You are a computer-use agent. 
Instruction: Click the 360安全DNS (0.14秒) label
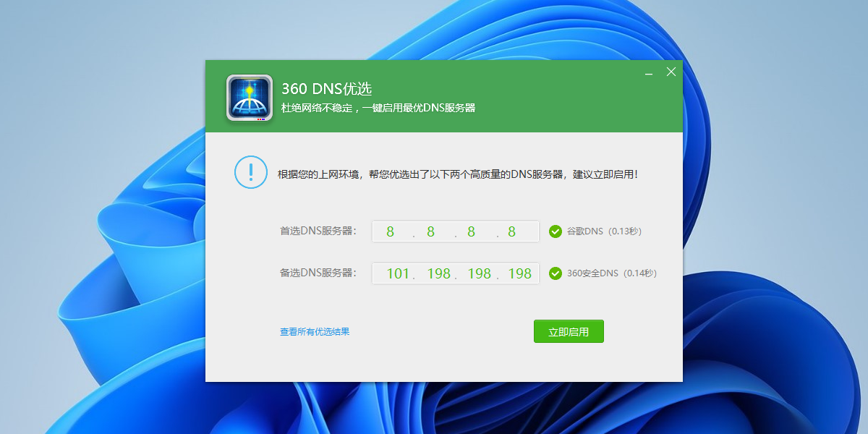[612, 273]
